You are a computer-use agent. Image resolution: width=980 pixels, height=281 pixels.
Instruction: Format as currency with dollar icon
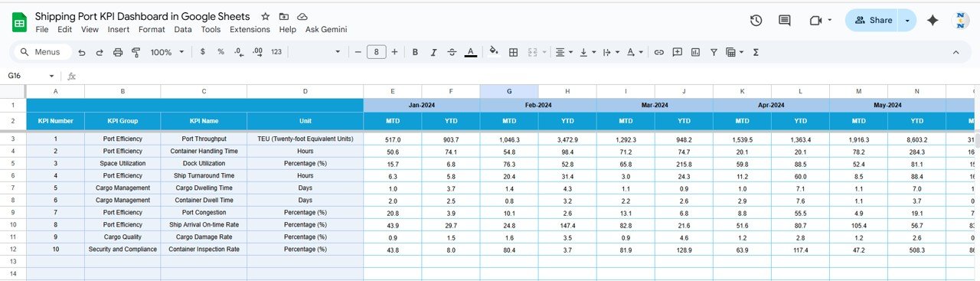[202, 52]
